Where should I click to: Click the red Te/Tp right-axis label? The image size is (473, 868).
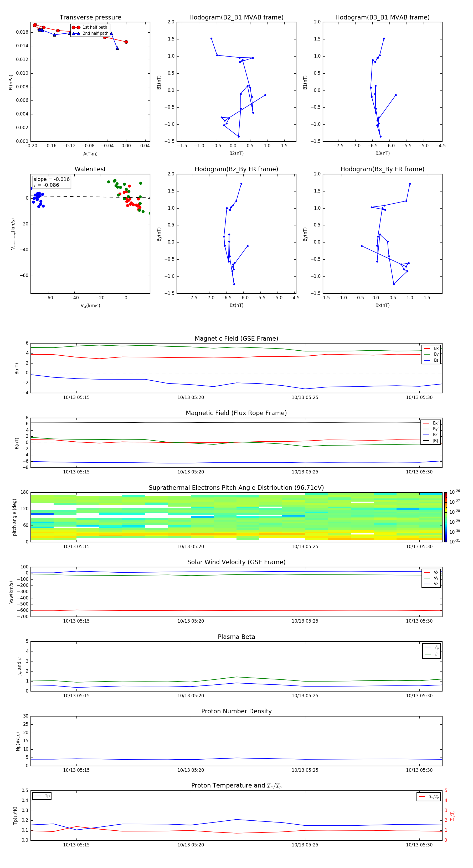[x=452, y=816]
